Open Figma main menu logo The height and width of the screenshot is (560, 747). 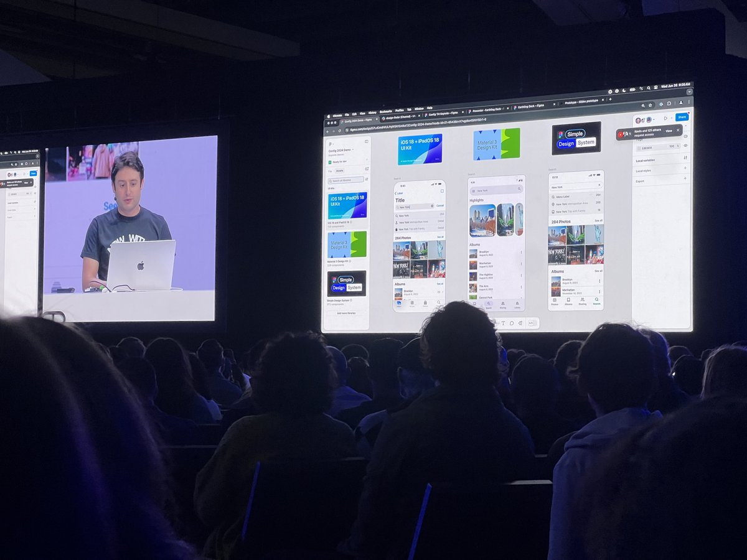tap(331, 143)
